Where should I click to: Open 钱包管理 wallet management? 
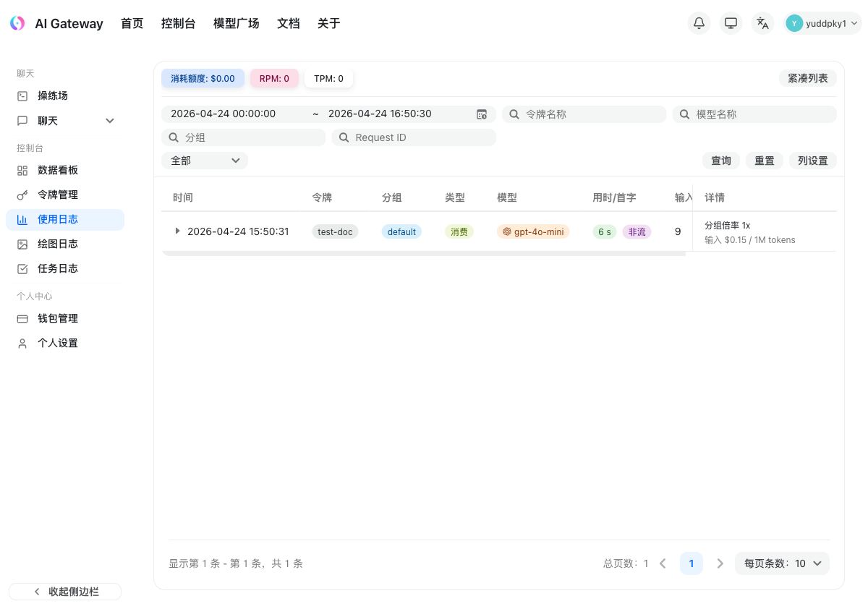pos(65,318)
